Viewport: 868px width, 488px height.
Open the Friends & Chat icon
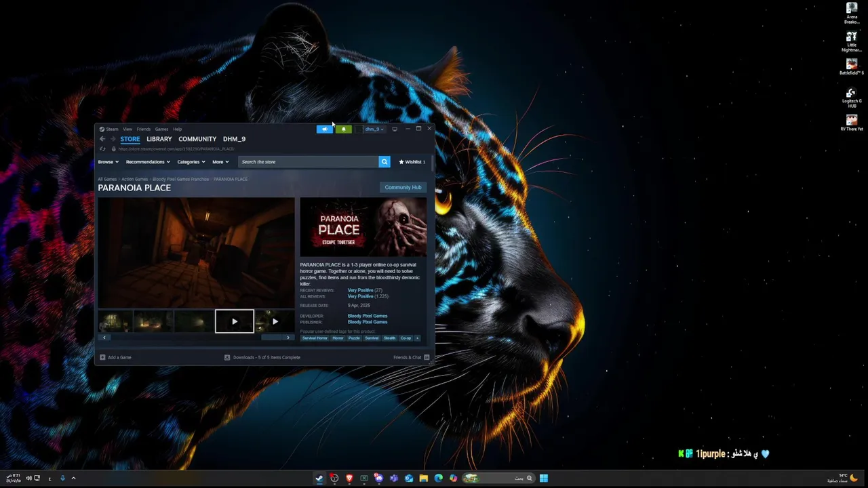click(427, 357)
